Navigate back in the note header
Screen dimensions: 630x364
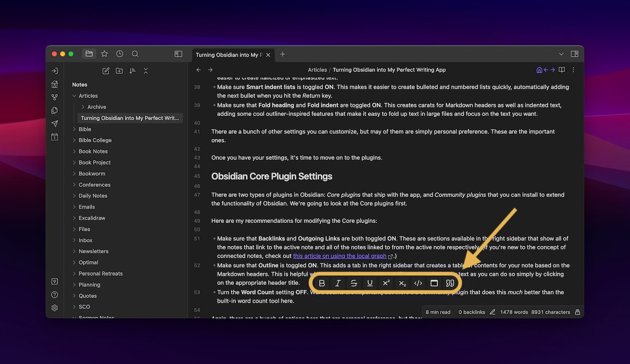click(x=198, y=70)
